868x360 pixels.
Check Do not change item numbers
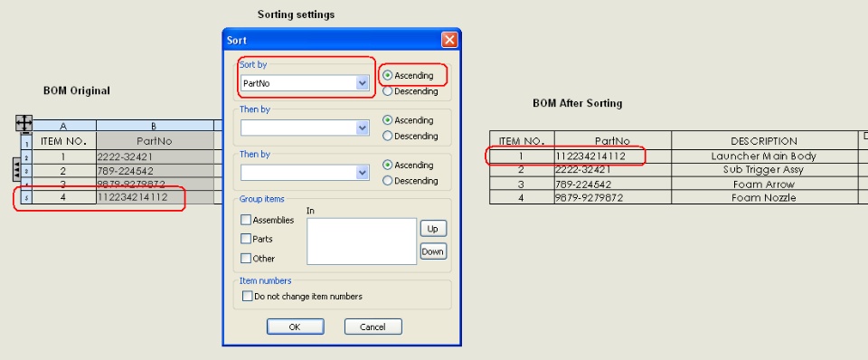point(248,297)
